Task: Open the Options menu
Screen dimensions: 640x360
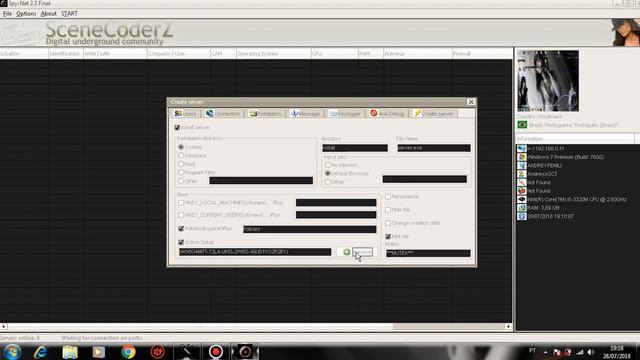Action: [26, 13]
